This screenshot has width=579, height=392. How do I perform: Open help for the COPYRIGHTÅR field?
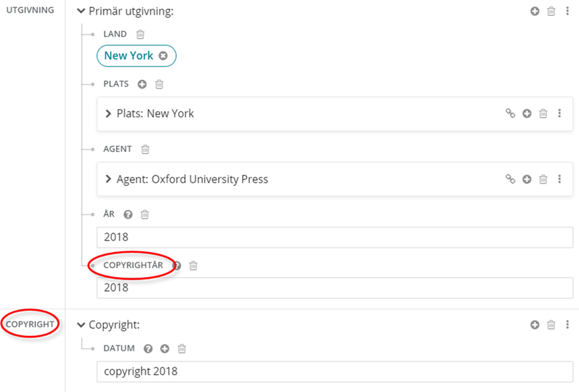[176, 265]
